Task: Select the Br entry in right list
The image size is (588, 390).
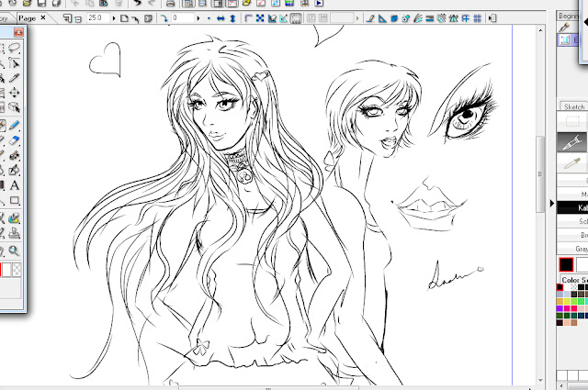Action: (x=572, y=235)
